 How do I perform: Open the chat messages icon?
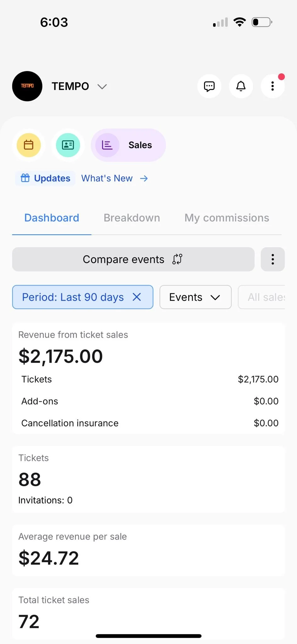click(209, 86)
